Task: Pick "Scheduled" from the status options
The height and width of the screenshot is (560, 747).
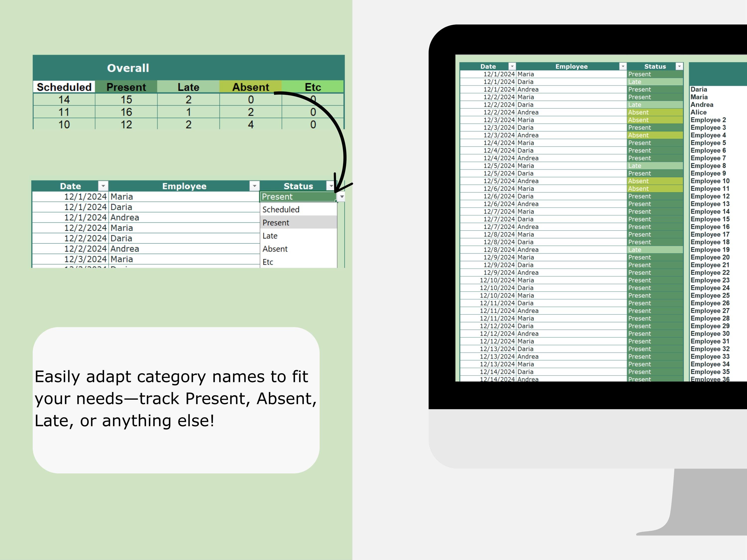Action: 281,209
